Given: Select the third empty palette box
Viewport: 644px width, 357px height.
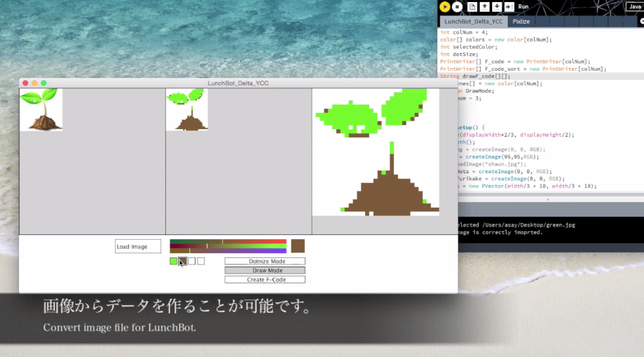Looking at the screenshot, I should (192, 261).
